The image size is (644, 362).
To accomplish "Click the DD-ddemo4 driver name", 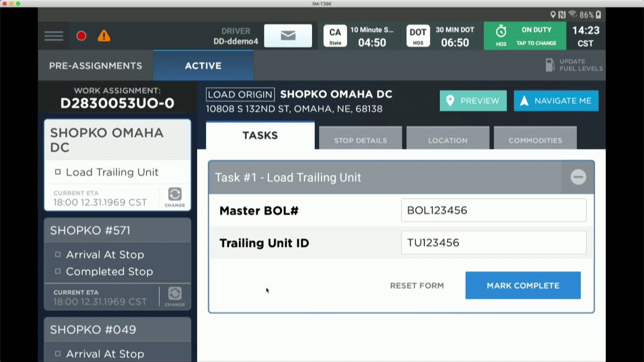I will pyautogui.click(x=235, y=42).
